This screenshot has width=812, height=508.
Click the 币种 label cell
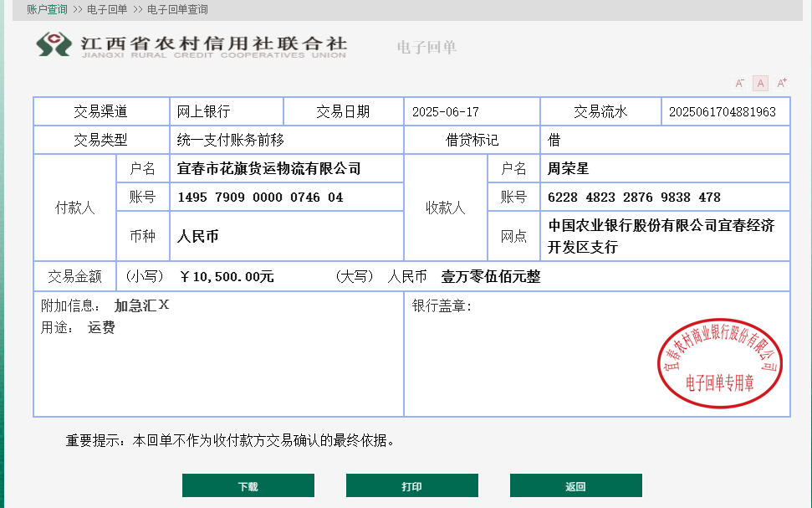[143, 236]
